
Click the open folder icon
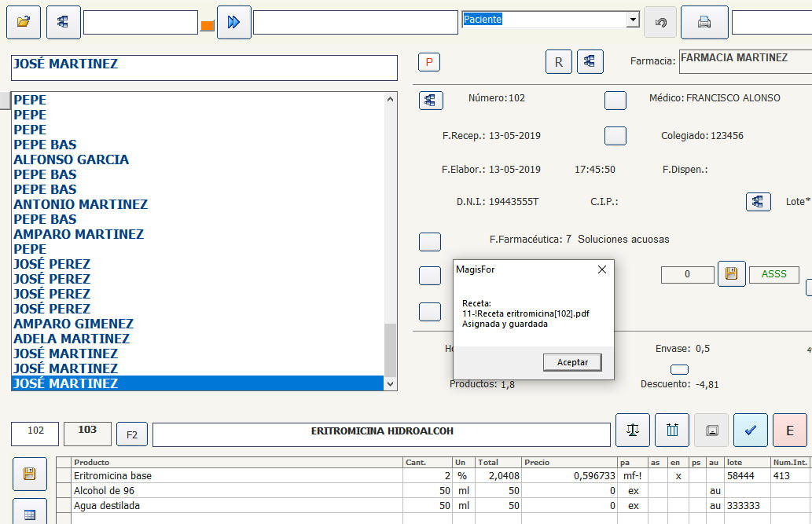click(x=24, y=22)
